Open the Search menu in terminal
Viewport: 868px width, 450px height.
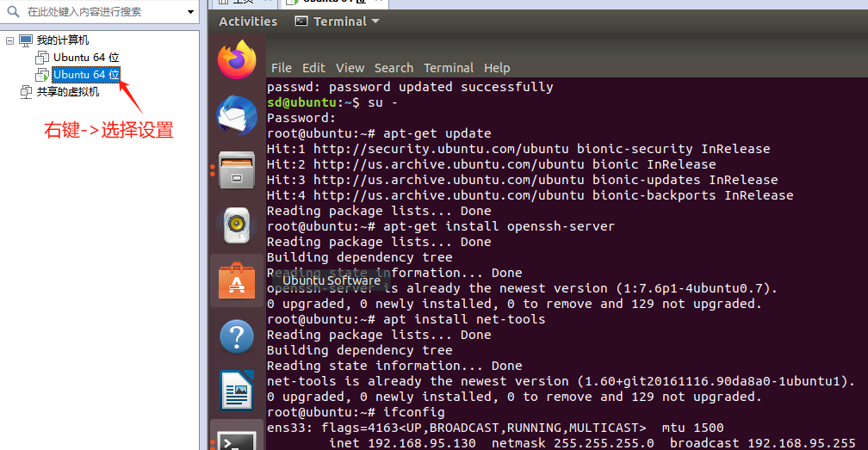coord(394,68)
